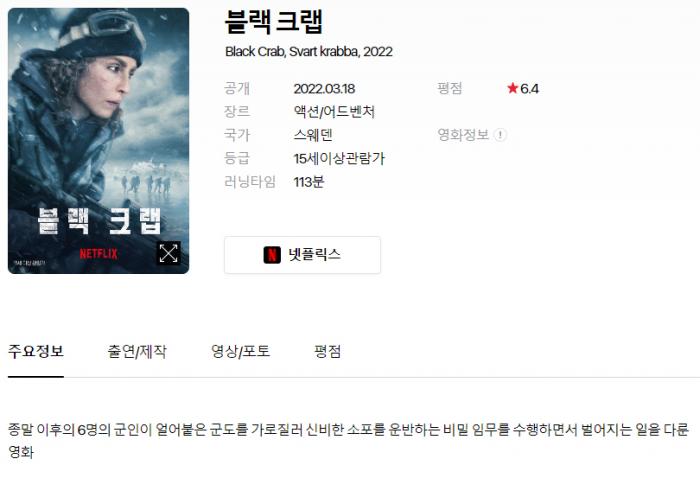Go to the 평점 tab
The width and height of the screenshot is (700, 478).
328,352
